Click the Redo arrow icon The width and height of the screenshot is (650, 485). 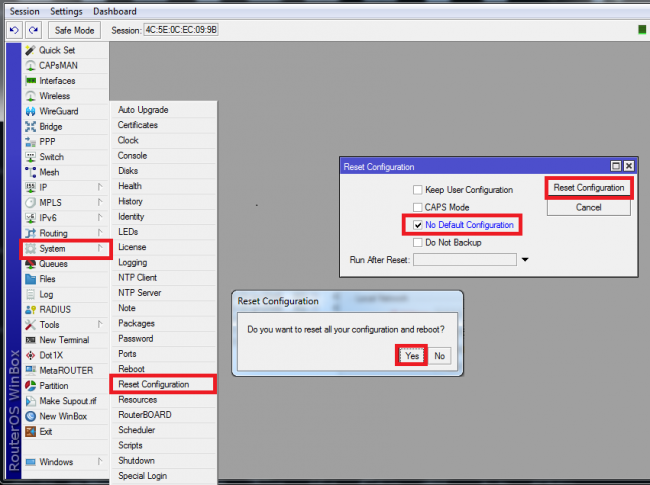[34, 30]
